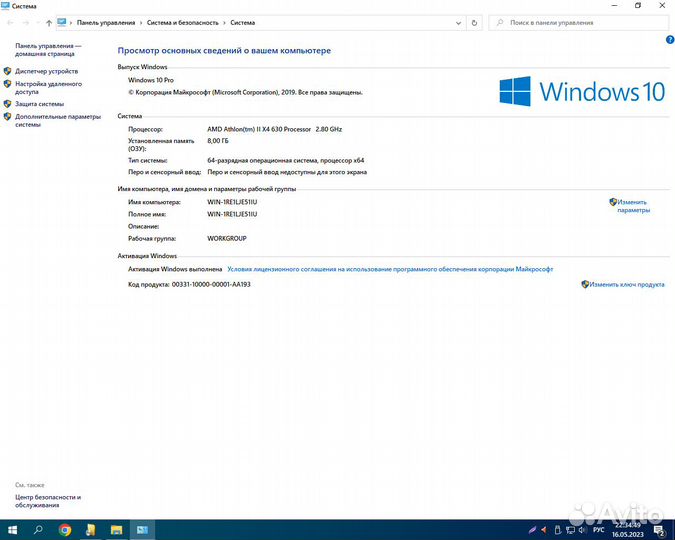
Task: Open the recent locations dropdown arrow
Action: point(38,23)
